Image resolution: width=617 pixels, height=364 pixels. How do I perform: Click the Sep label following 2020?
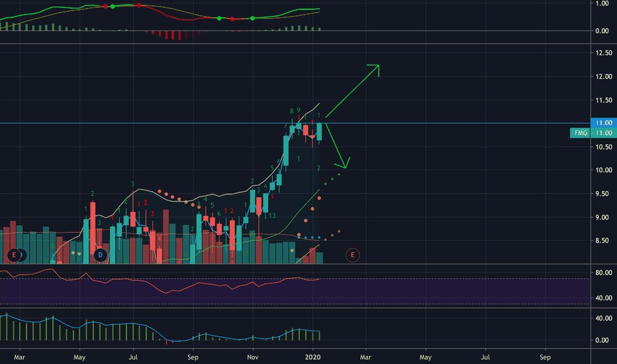pos(545,357)
